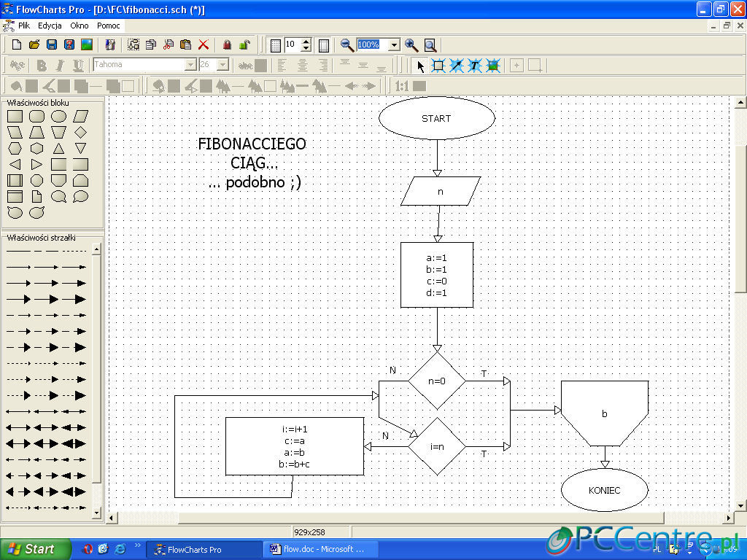The image size is (747, 560).
Task: Click the New document icon
Action: tap(16, 45)
